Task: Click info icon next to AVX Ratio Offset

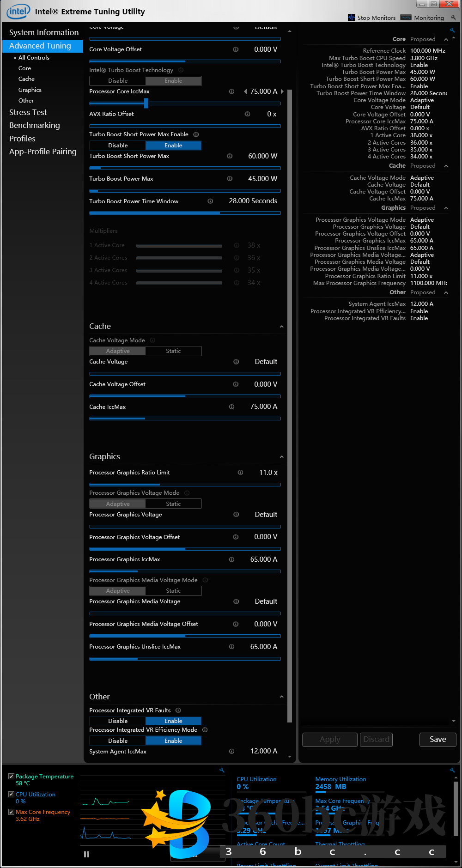Action: click(247, 114)
